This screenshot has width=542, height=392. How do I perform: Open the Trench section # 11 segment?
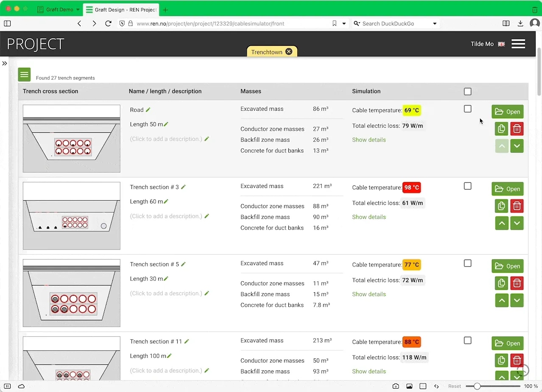[x=507, y=343]
